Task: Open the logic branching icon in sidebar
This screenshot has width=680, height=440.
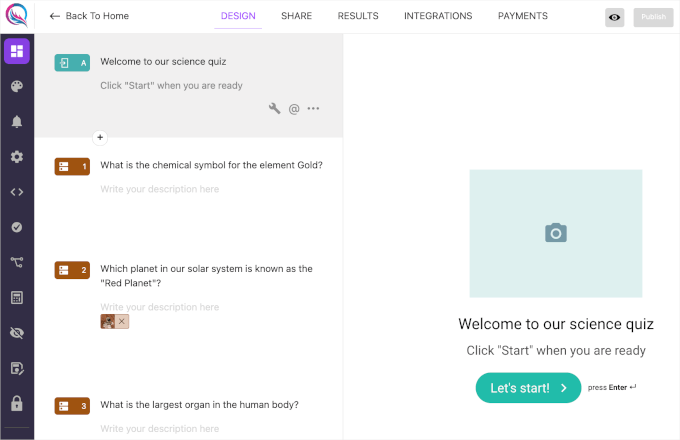Action: click(x=16, y=263)
